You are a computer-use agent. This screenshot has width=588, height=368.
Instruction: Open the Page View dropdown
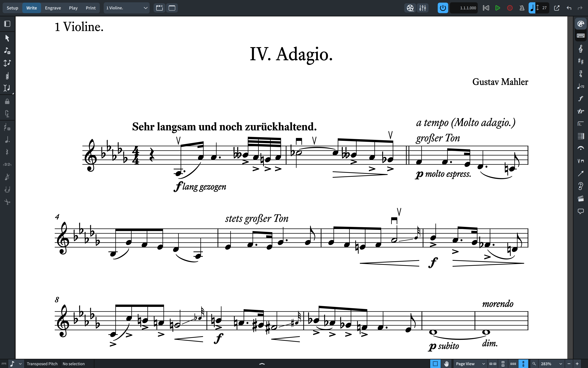(470, 364)
